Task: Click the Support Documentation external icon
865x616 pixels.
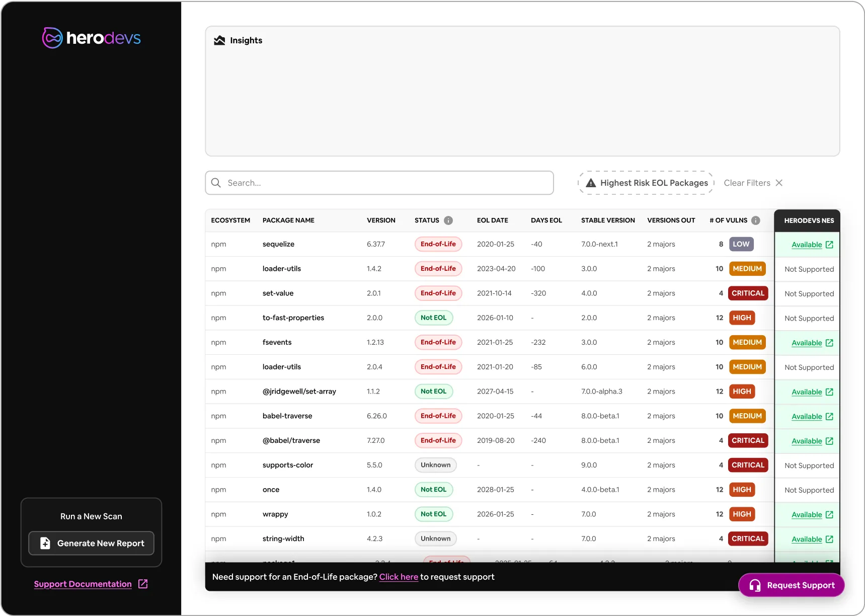Action: [x=143, y=584]
